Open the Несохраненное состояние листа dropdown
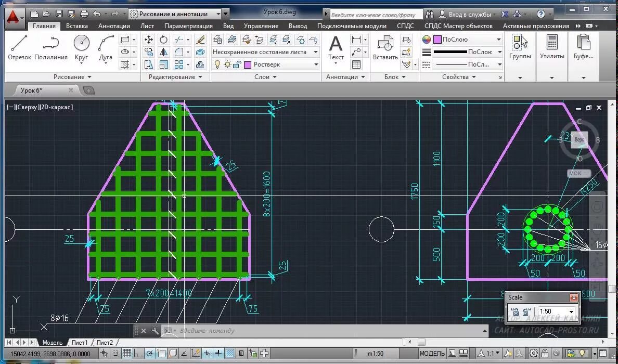This screenshot has height=364, width=618. click(x=265, y=51)
